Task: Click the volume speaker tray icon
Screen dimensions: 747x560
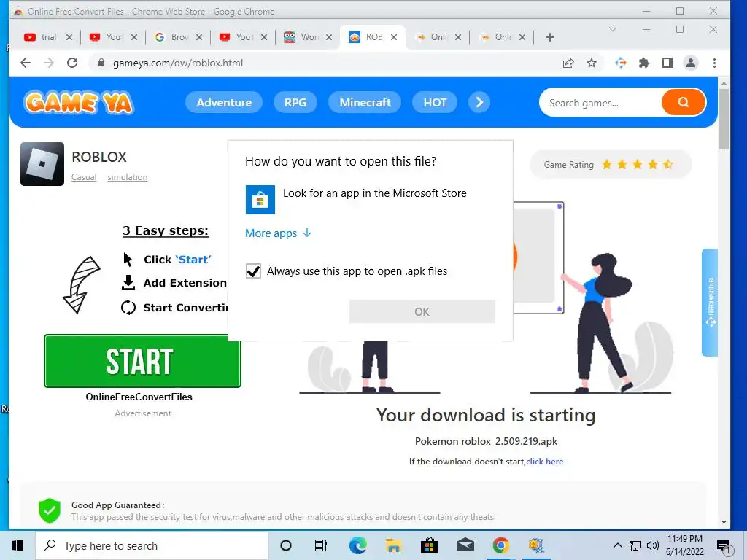Action: click(x=653, y=545)
